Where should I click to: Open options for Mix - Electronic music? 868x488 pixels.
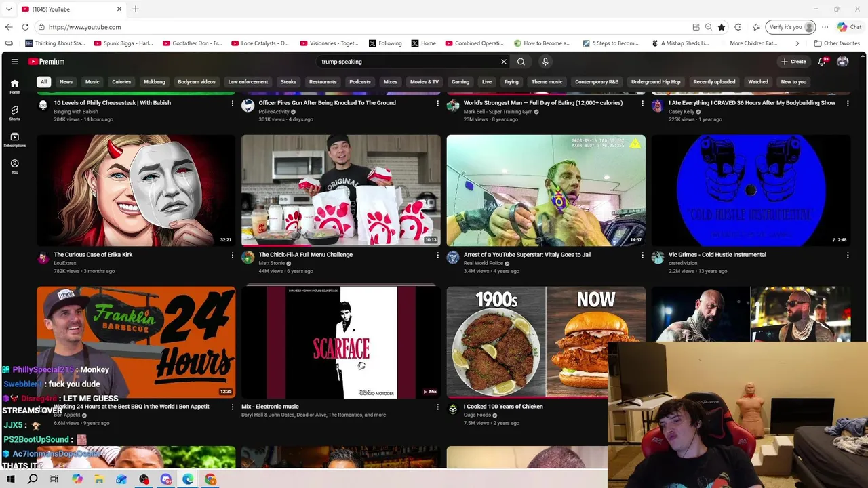pos(437,407)
